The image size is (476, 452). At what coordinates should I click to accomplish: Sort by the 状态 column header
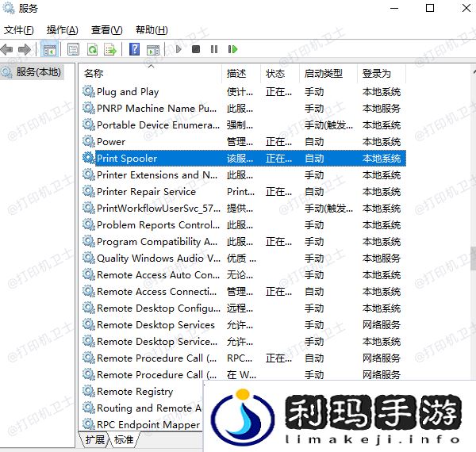pyautogui.click(x=280, y=74)
